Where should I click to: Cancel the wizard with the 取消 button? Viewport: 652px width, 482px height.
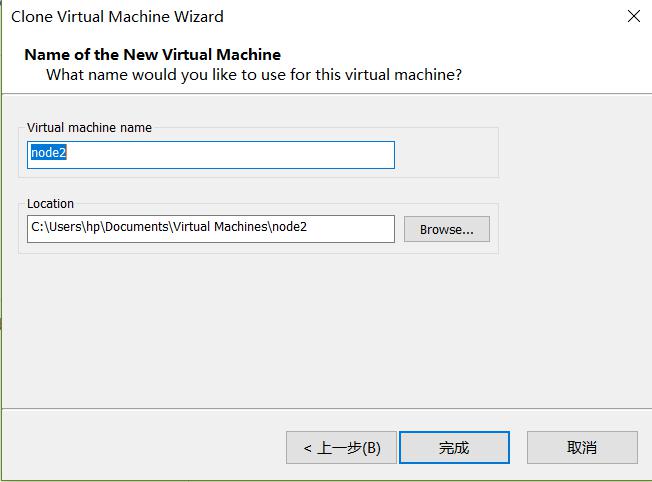(x=582, y=447)
